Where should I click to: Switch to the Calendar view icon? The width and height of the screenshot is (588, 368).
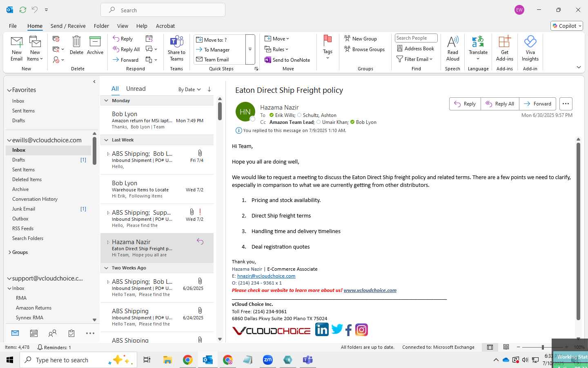[x=34, y=333]
